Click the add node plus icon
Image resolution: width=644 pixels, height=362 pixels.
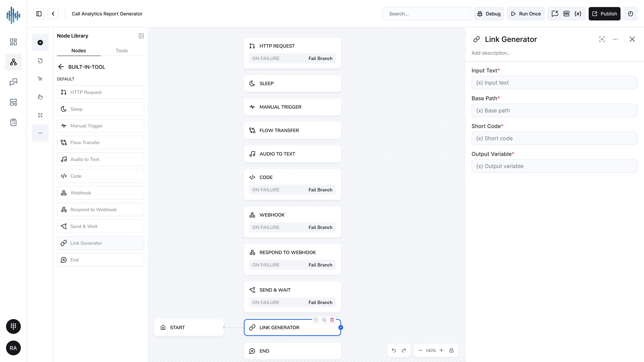click(x=40, y=42)
